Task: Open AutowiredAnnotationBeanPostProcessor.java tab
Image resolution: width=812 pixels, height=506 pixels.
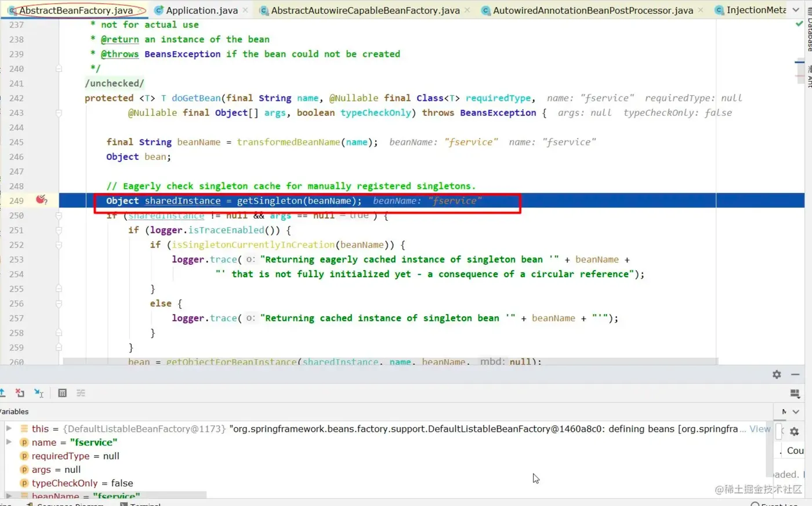Action: coord(593,10)
